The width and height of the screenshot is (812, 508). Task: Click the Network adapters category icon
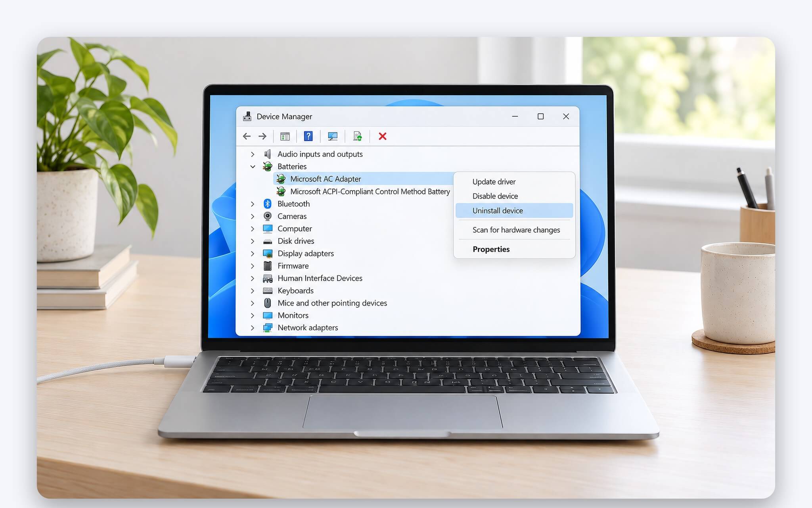(268, 328)
